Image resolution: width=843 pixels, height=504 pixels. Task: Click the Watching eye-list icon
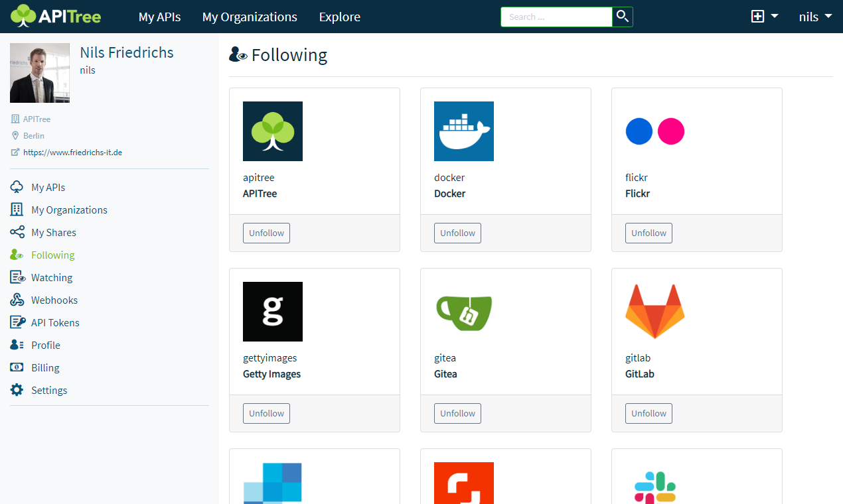pyautogui.click(x=17, y=277)
